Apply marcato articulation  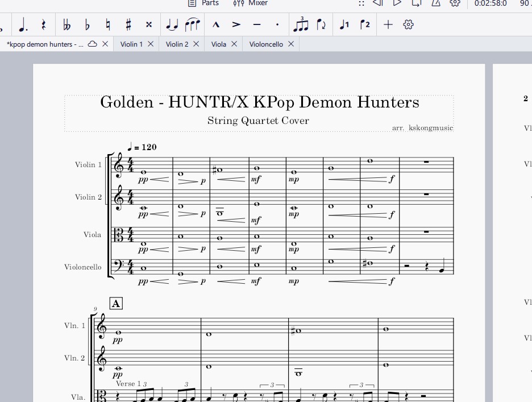point(216,24)
